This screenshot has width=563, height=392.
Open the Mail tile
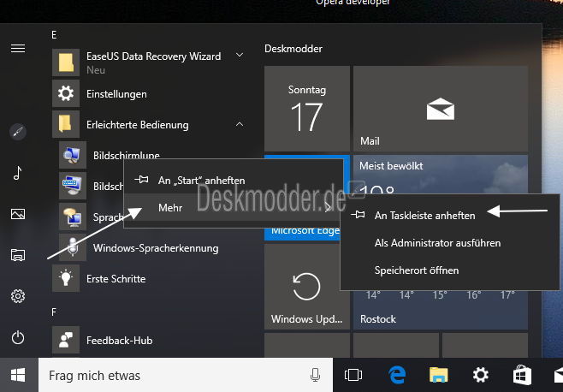441,109
